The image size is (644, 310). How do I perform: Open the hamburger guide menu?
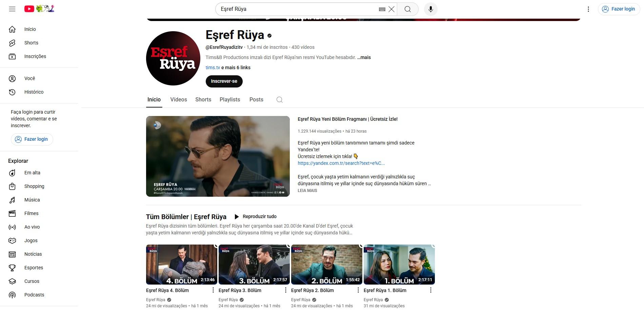pyautogui.click(x=12, y=9)
